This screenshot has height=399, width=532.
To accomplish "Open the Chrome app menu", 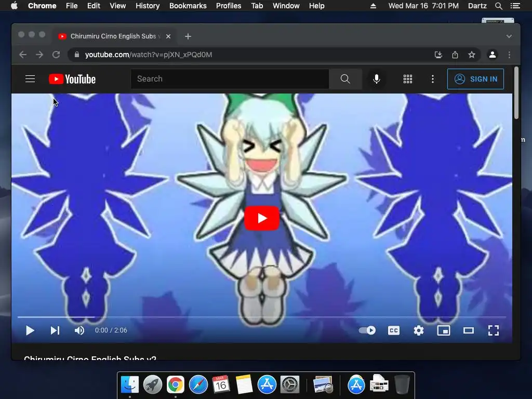I will coord(42,6).
